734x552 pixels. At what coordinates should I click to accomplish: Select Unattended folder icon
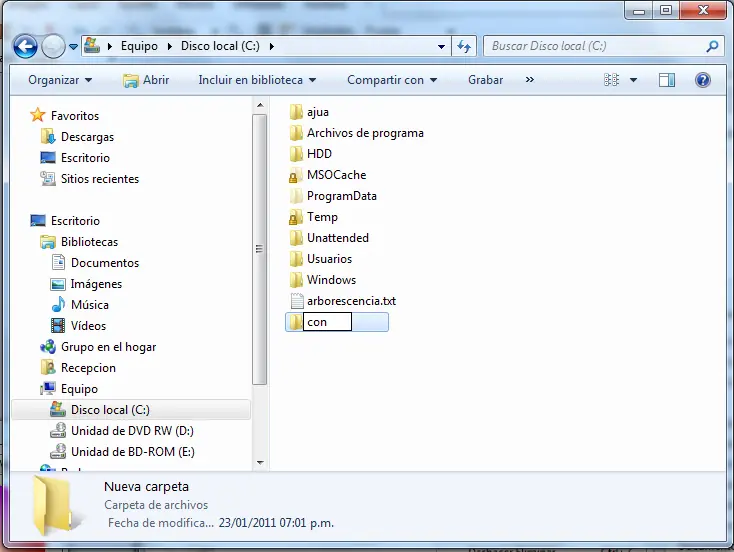(295, 238)
